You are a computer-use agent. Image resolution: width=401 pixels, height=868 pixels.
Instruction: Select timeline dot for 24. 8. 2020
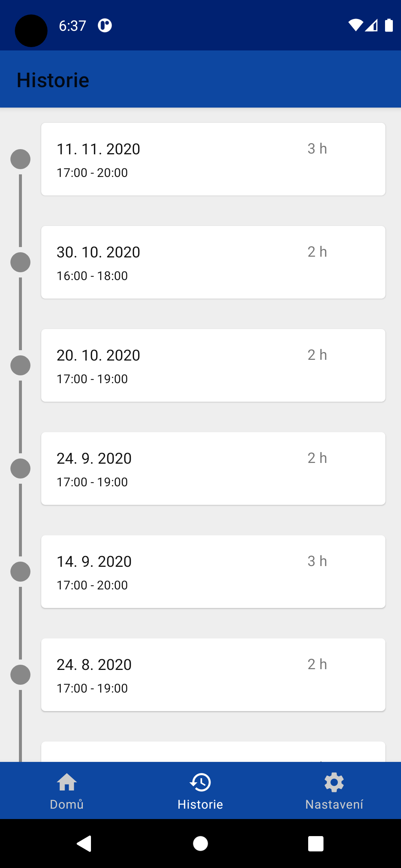[20, 675]
